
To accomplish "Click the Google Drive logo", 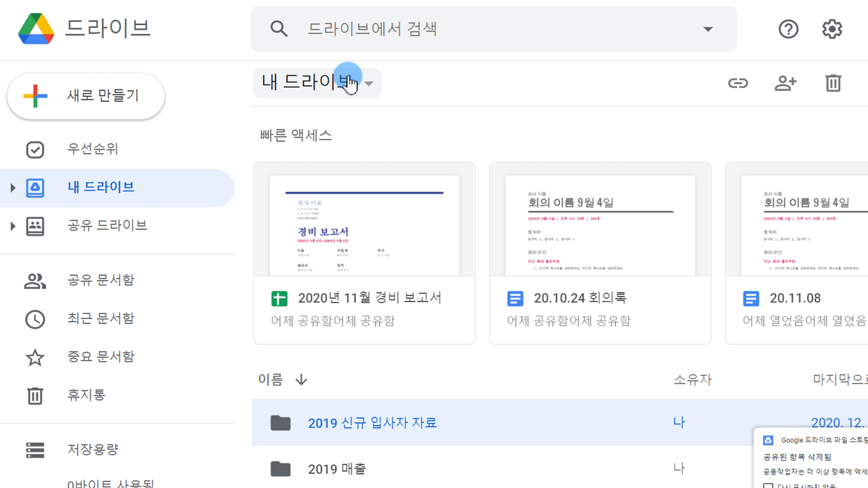I will 36,29.
